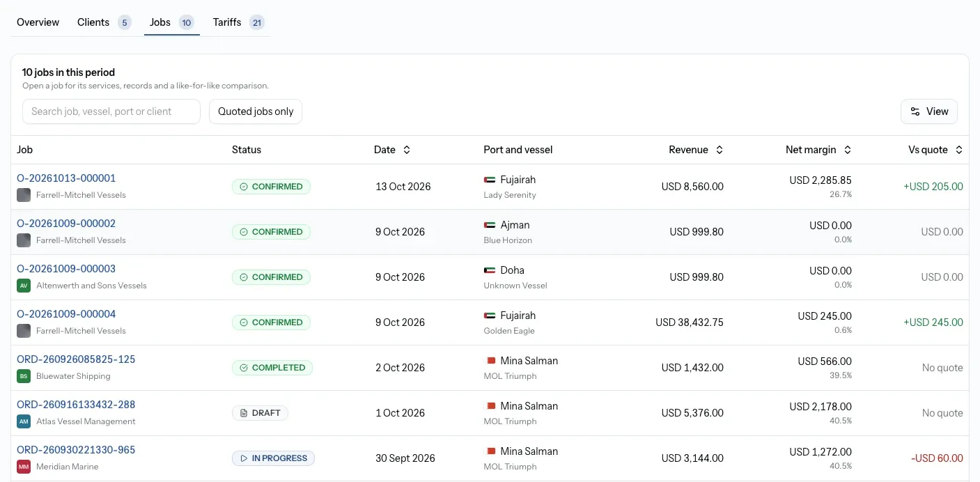980x482 pixels.
Task: Open the Tariffs tab
Action: [238, 22]
